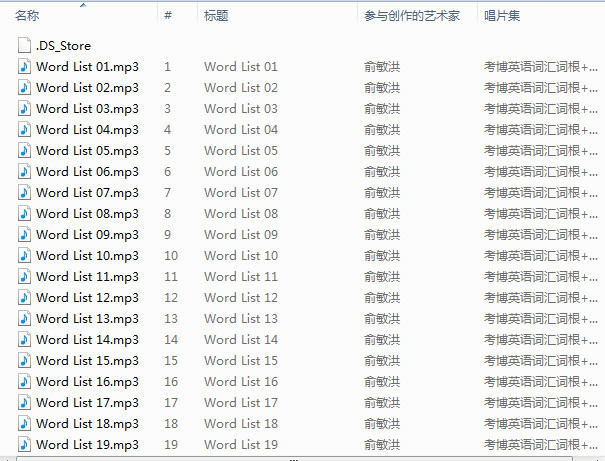Select file name Word List 12.mp3
The height and width of the screenshot is (461, 605).
click(87, 297)
